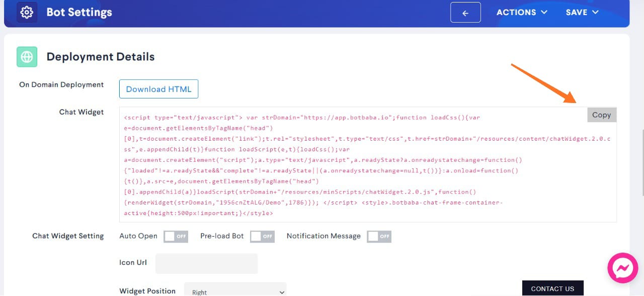The width and height of the screenshot is (644, 296).
Task: Click SAVE in the top bar
Action: pyautogui.click(x=576, y=13)
